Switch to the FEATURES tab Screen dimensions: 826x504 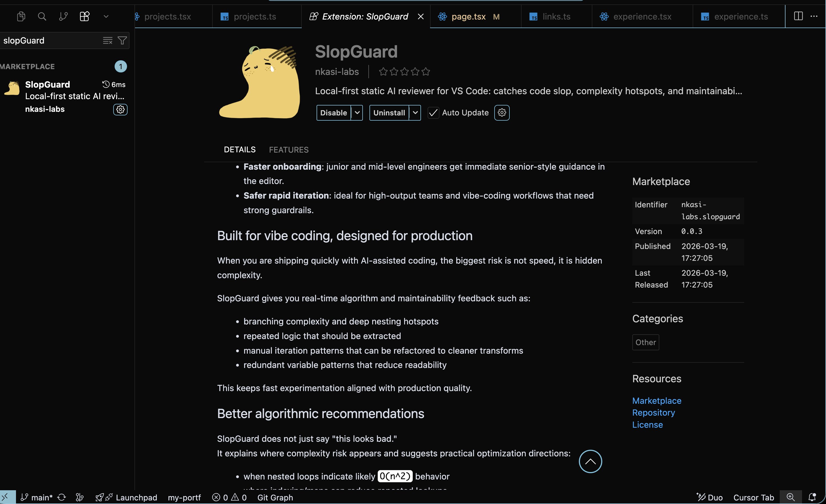pyautogui.click(x=289, y=150)
